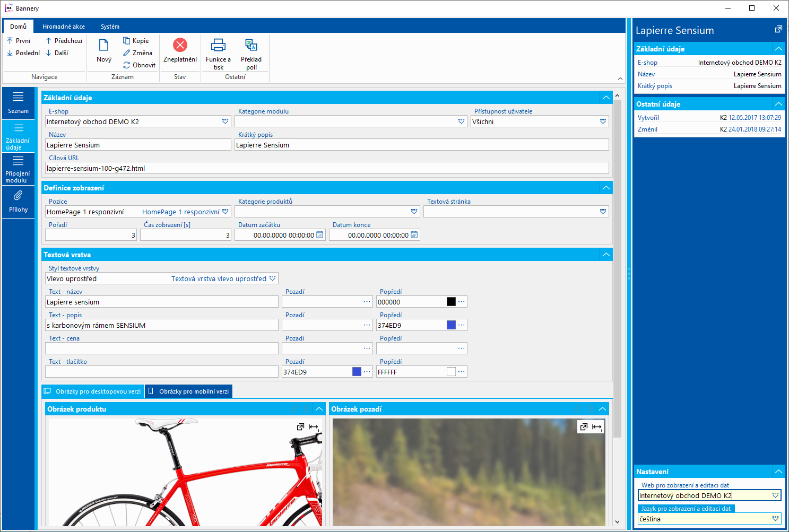
Task: Open the Systém ribbon tab
Action: click(110, 27)
